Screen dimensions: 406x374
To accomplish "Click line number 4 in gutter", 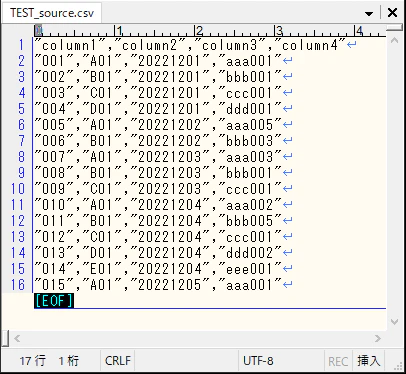I will [21, 93].
